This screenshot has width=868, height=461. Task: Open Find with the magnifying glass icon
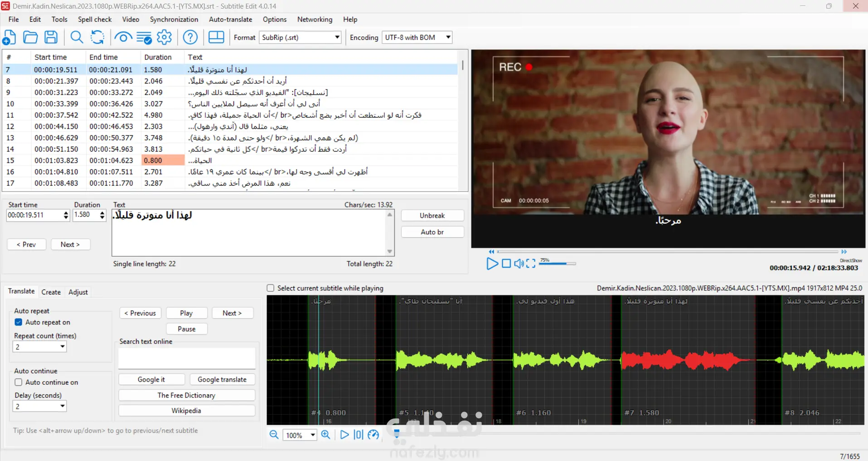click(77, 37)
